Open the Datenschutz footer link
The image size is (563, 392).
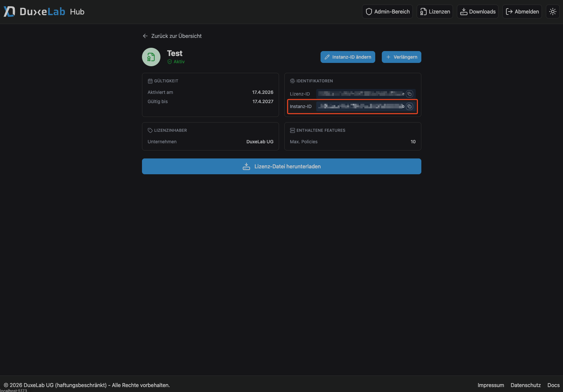(526, 385)
